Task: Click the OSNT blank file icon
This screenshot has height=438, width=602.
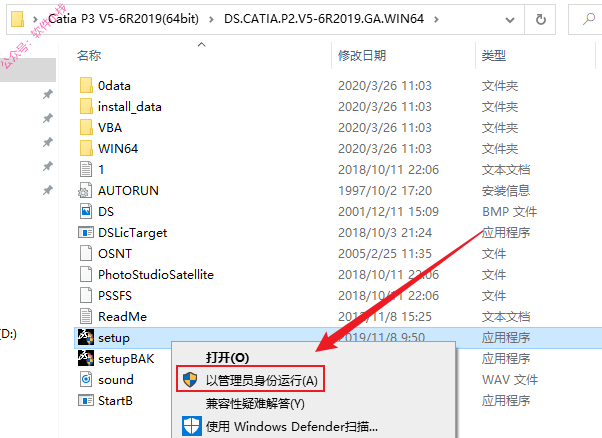Action: click(86, 253)
